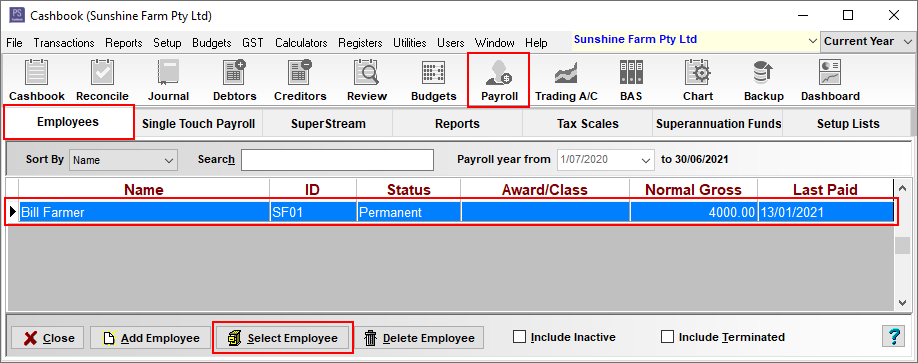Enable the Include Terminated checkbox

667,337
